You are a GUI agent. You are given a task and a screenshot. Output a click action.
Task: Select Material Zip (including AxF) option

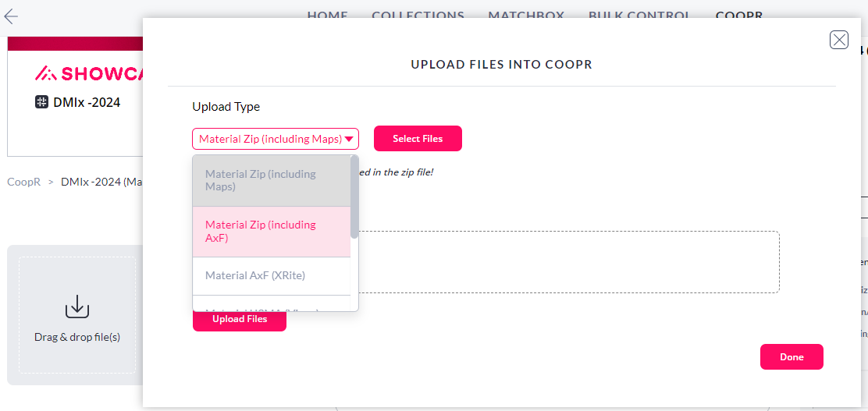pos(272,232)
